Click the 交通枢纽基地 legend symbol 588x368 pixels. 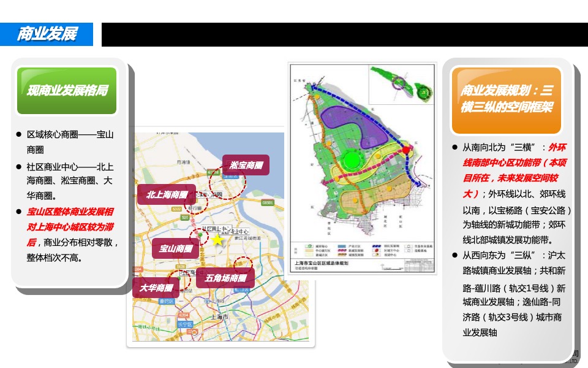click(409, 245)
